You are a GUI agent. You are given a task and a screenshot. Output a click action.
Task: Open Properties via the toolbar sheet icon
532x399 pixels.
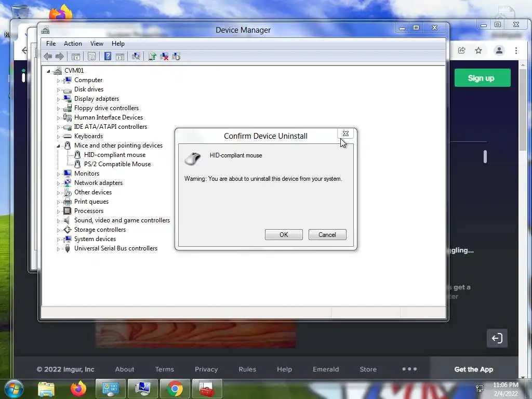[x=91, y=57]
